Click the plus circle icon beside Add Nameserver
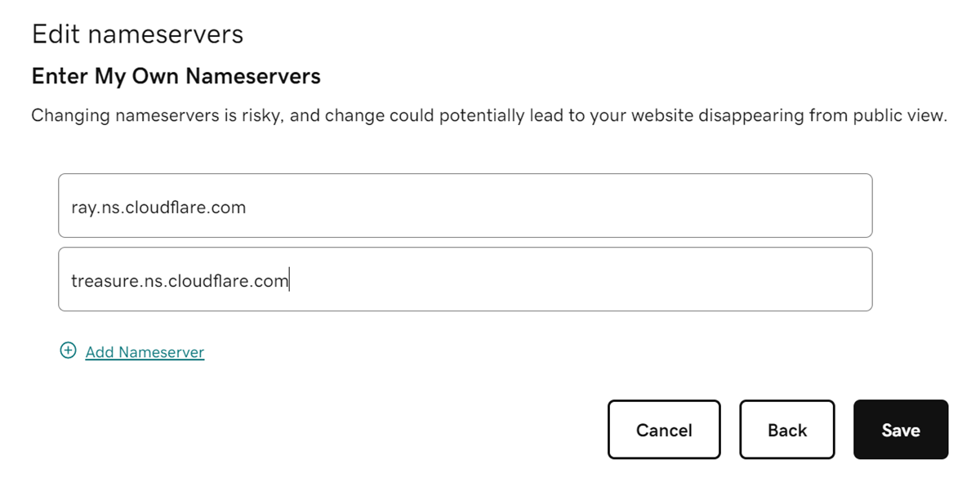This screenshot has height=487, width=980. (x=68, y=351)
